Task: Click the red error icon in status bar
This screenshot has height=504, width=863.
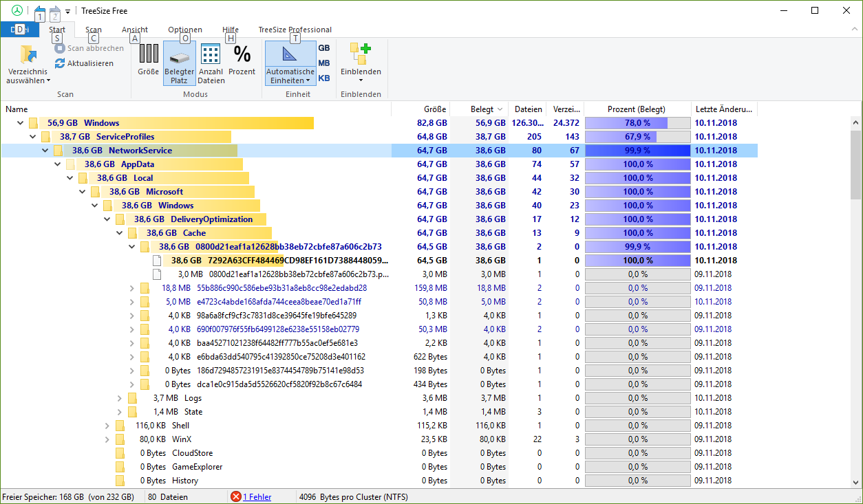Action: pyautogui.click(x=236, y=496)
